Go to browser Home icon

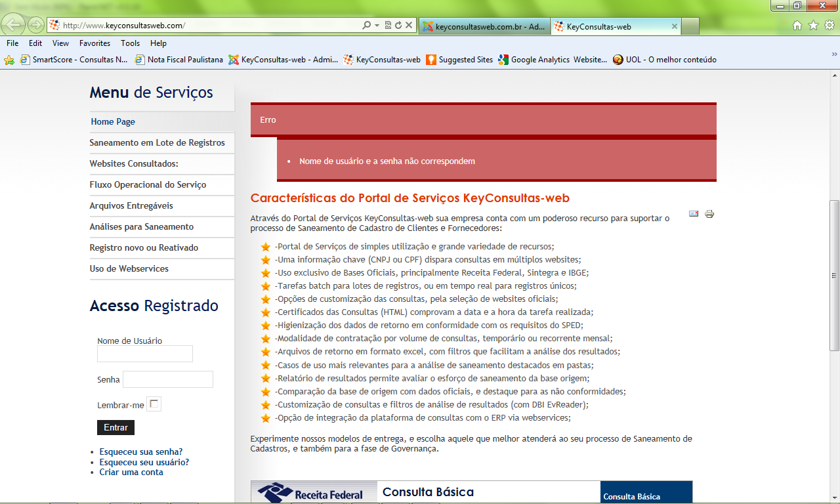pos(797,26)
